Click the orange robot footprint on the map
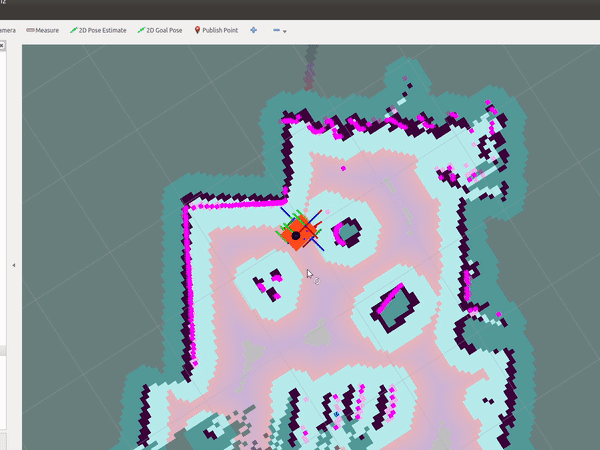The image size is (600, 450). click(296, 234)
